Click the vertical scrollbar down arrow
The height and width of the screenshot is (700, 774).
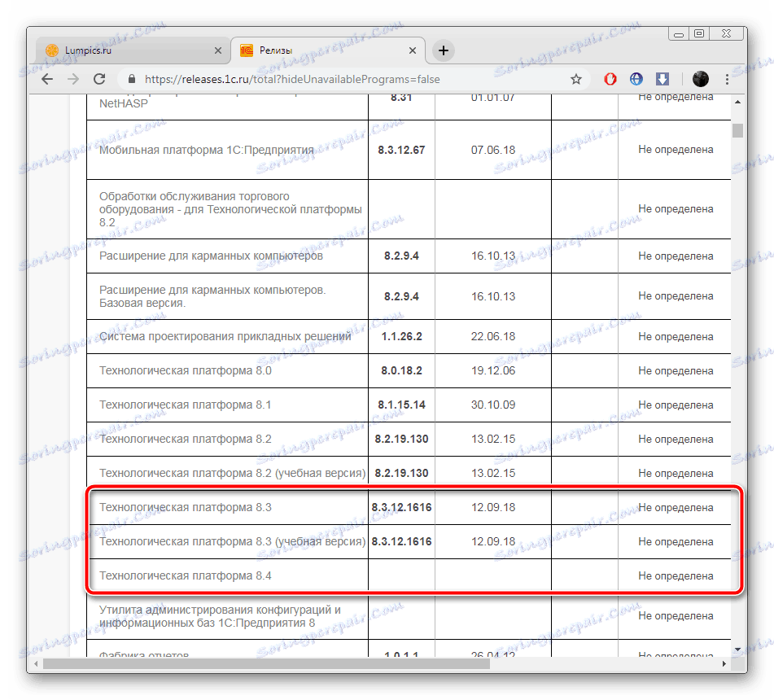[737, 650]
